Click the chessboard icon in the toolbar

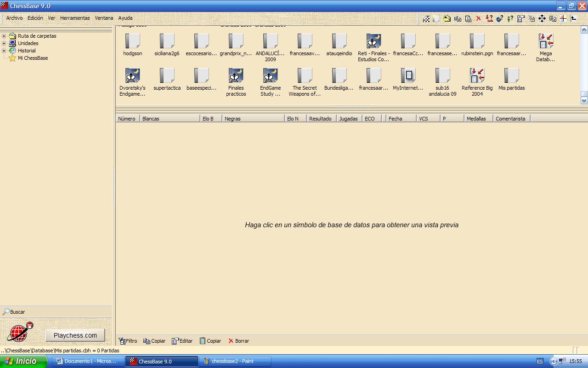[x=426, y=19]
